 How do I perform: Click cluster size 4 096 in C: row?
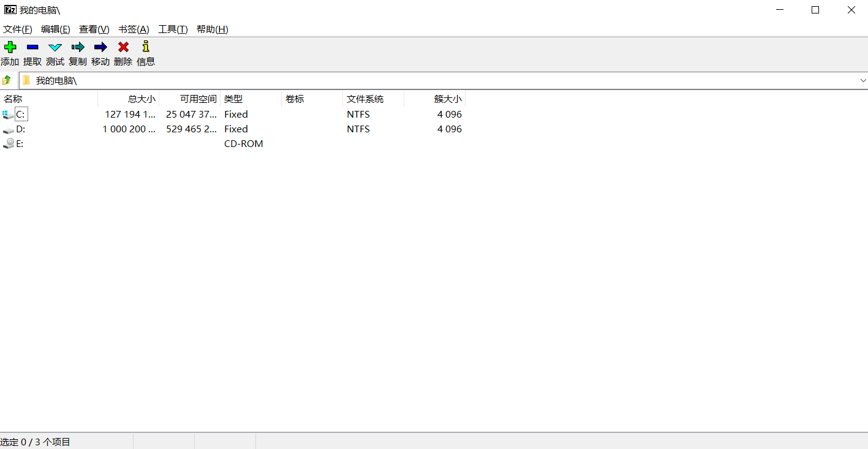[x=450, y=115]
